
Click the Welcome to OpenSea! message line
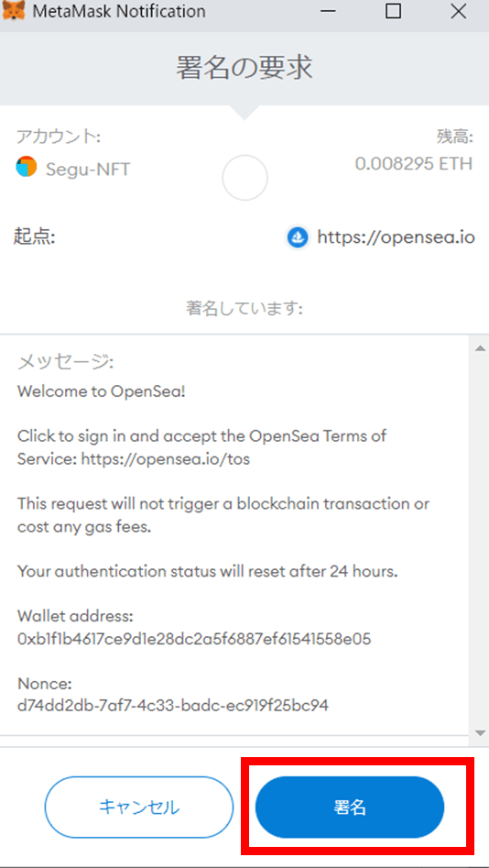click(102, 391)
